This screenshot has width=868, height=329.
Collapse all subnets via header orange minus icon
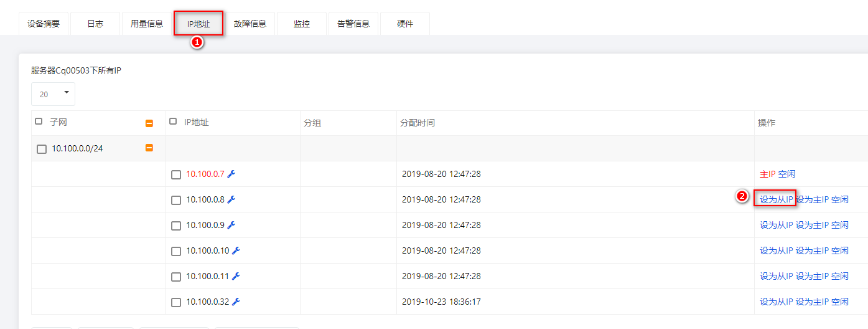pos(149,123)
